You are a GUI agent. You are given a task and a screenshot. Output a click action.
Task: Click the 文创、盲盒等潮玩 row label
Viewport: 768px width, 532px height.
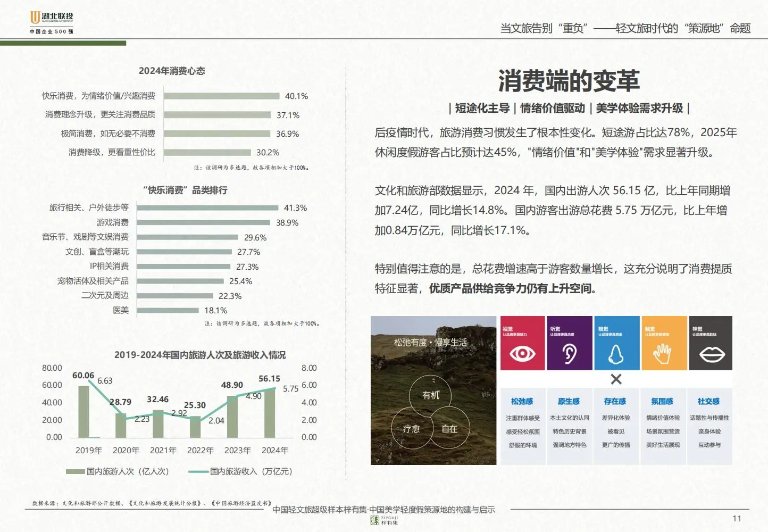(x=97, y=252)
